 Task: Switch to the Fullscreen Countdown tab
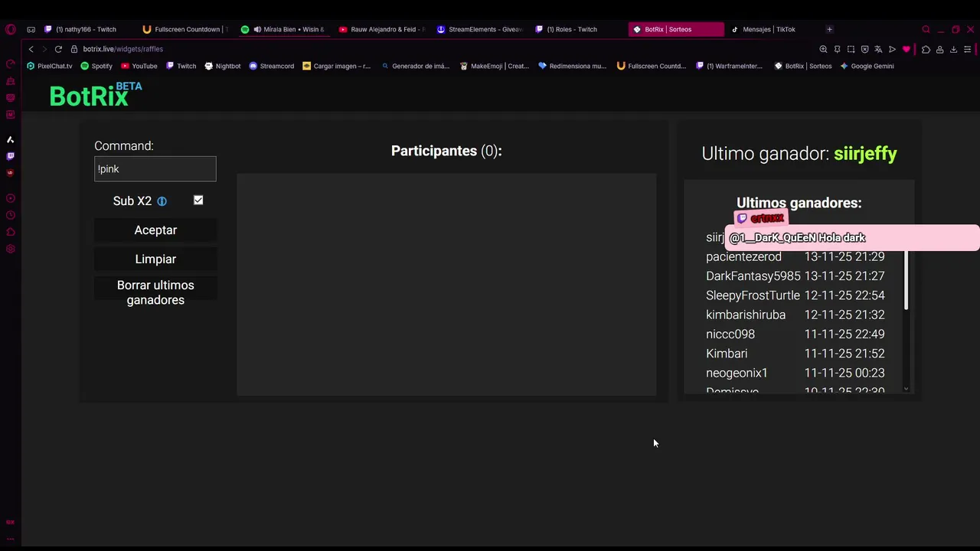(185, 29)
